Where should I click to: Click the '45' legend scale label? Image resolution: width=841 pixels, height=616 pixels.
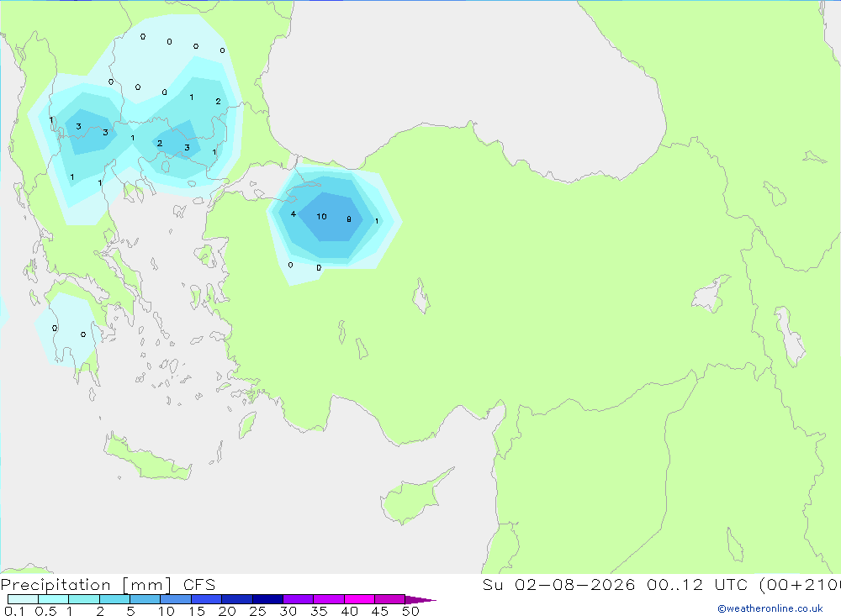click(x=380, y=611)
